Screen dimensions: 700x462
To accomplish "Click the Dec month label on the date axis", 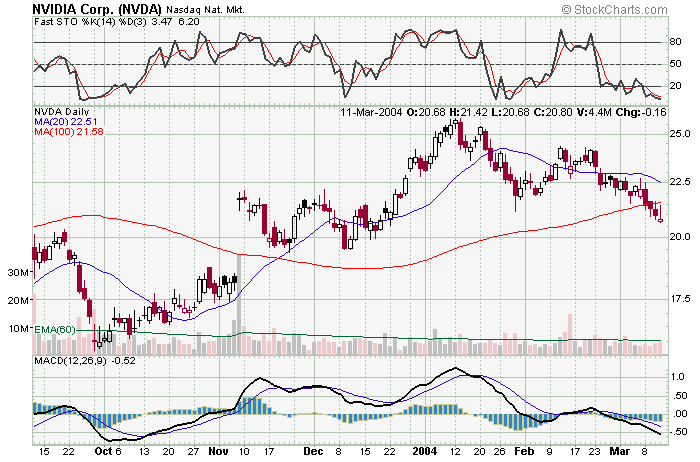I will click(x=313, y=451).
